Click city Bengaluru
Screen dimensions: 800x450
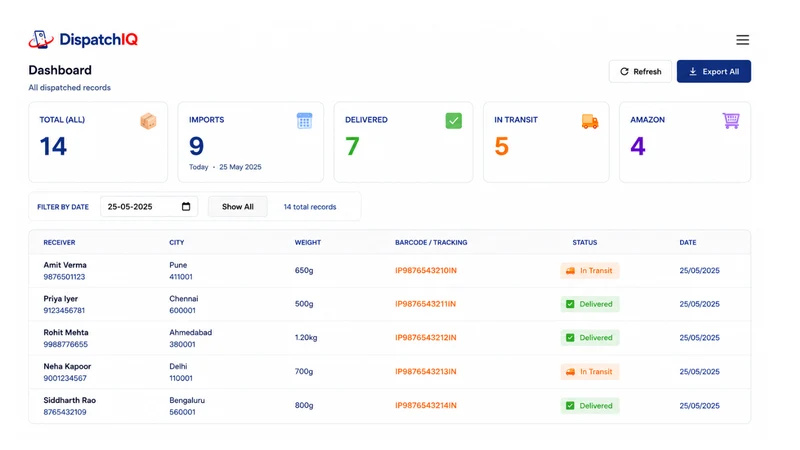[187, 400]
